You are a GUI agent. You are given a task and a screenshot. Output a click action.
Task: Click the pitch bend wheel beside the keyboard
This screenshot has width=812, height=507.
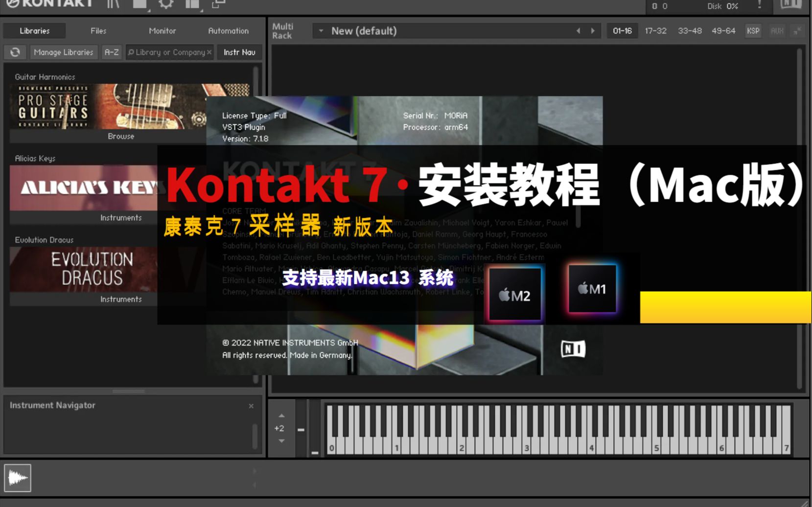point(301,429)
